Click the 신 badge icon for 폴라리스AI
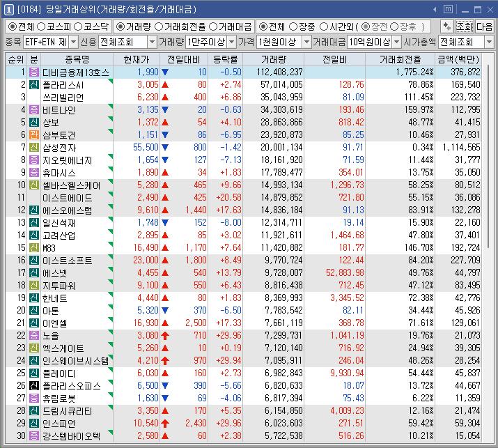The image size is (498, 448). [x=34, y=84]
